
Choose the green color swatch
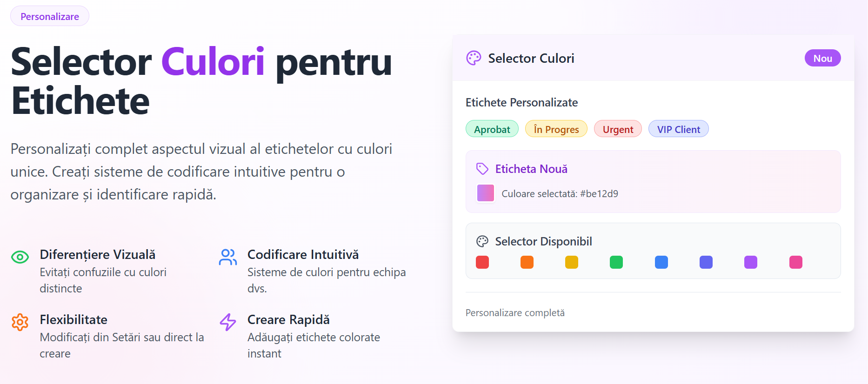pos(616,262)
